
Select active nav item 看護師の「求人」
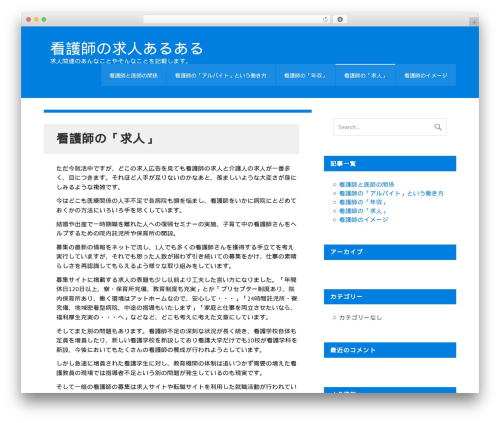[365, 76]
